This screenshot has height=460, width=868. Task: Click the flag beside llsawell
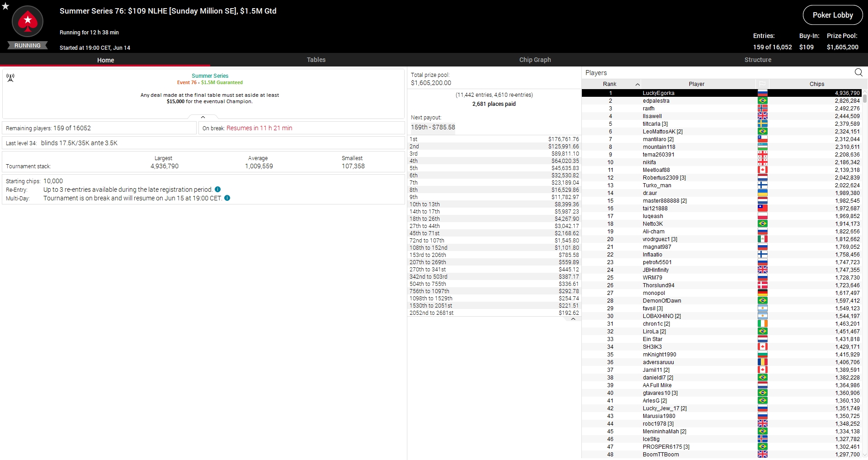pos(762,116)
